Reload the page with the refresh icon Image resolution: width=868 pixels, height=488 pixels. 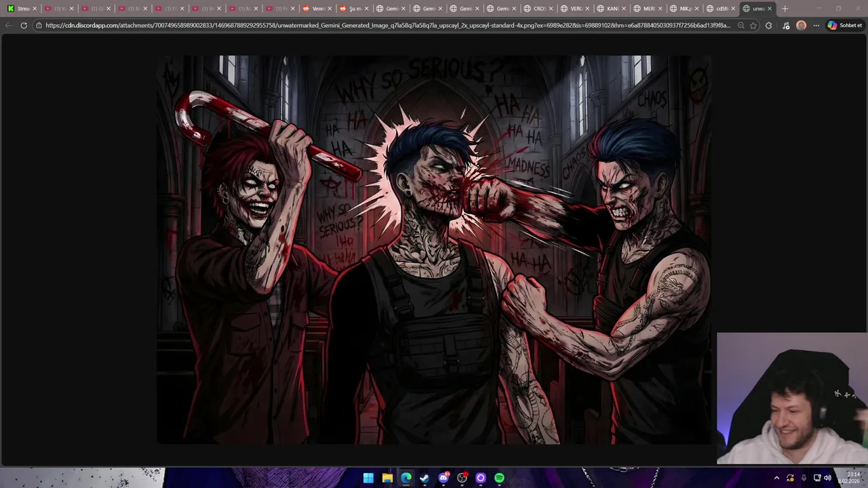pos(24,25)
